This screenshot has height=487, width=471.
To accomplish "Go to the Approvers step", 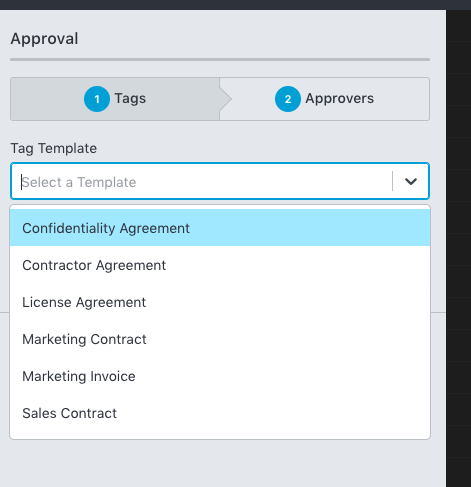I will click(x=324, y=99).
